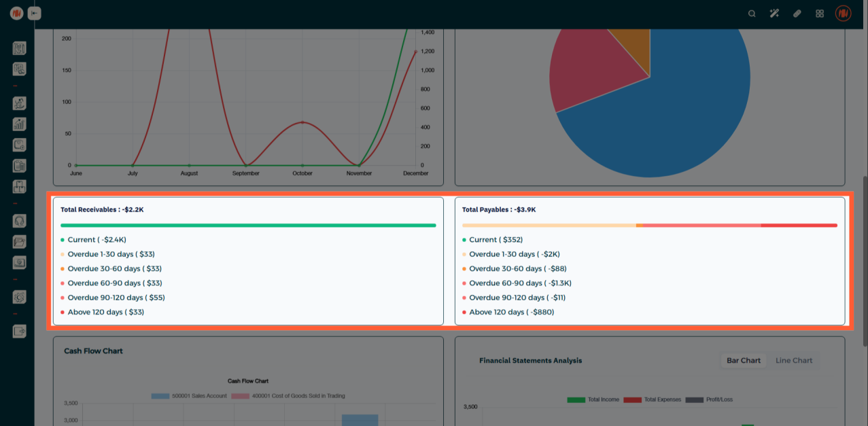Click the 'Total Receivables : -$2.2K' heading
Viewport: 868px width, 426px height.
pos(102,210)
